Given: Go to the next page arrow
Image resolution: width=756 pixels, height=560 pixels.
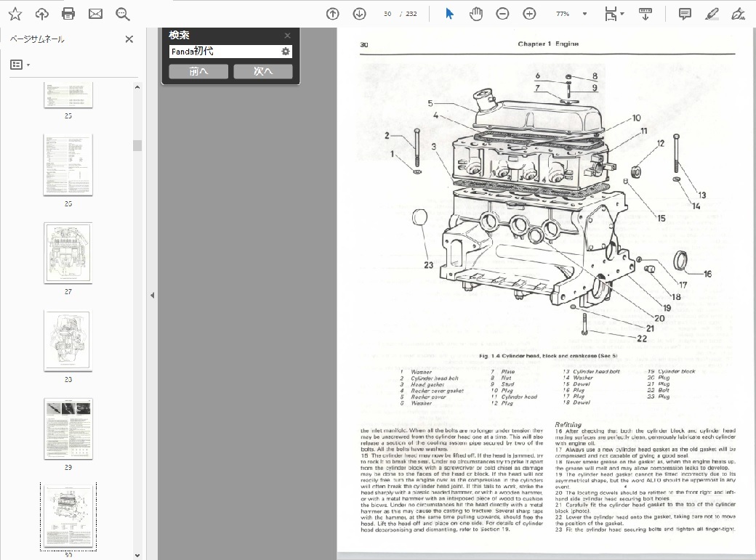Looking at the screenshot, I should [x=359, y=14].
